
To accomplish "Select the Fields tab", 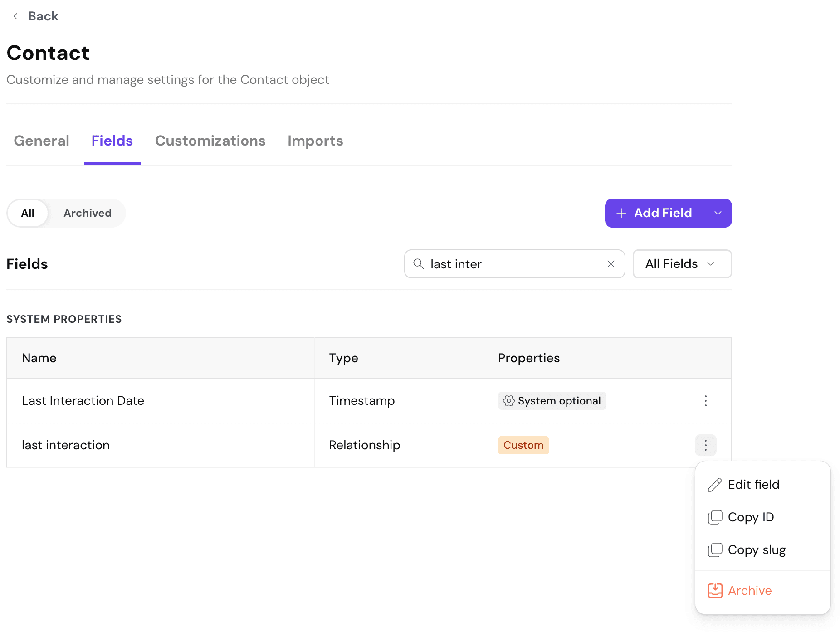I will pyautogui.click(x=112, y=141).
